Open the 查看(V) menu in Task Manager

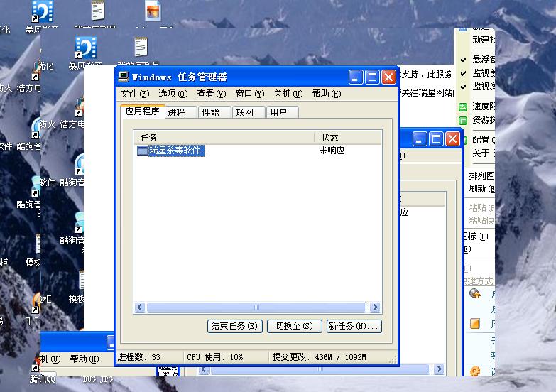(x=212, y=94)
